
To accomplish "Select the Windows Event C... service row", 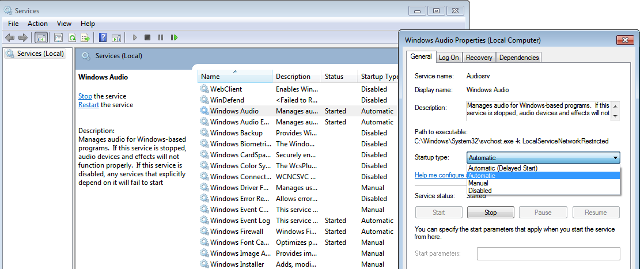I will click(298, 210).
